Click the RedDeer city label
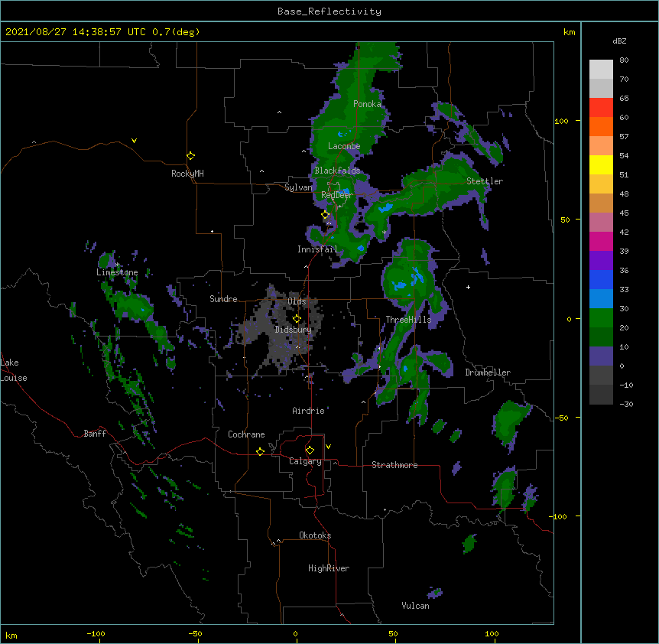This screenshot has width=659, height=644. coord(337,195)
